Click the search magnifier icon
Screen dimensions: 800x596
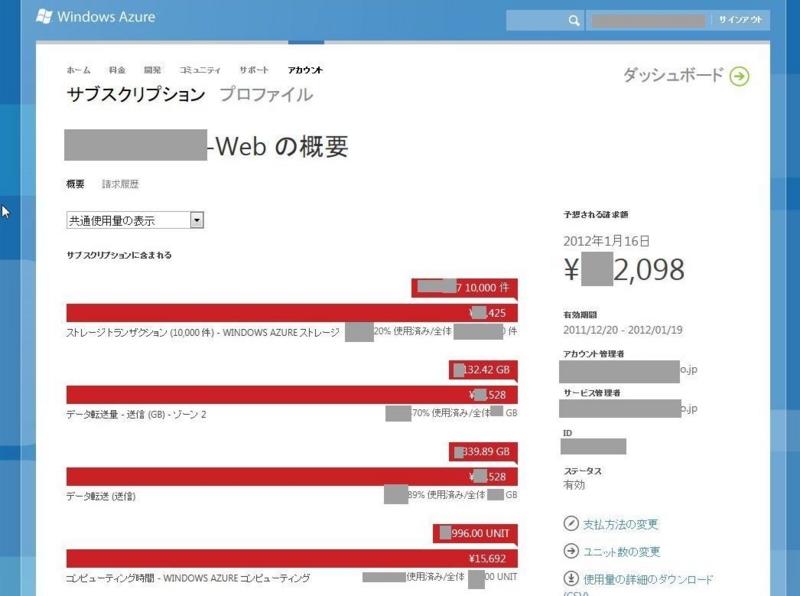(574, 20)
